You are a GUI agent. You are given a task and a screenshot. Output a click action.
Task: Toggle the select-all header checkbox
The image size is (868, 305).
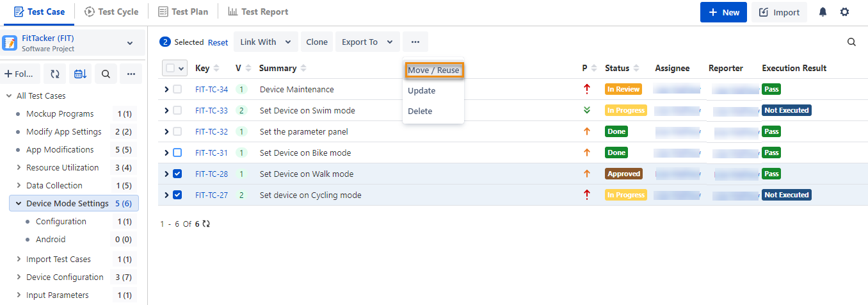(x=170, y=68)
